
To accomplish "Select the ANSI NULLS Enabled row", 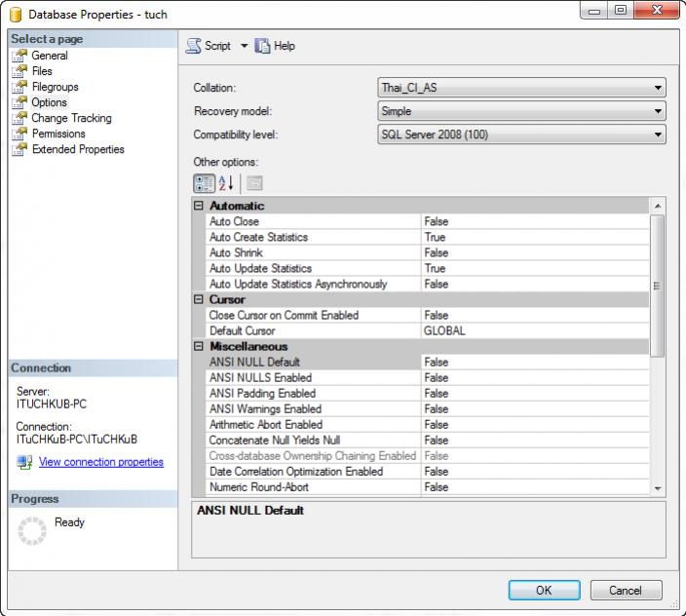I will tap(427, 377).
